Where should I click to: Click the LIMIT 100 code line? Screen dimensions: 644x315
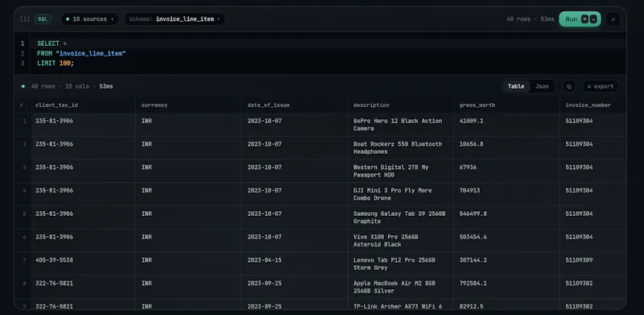click(56, 63)
